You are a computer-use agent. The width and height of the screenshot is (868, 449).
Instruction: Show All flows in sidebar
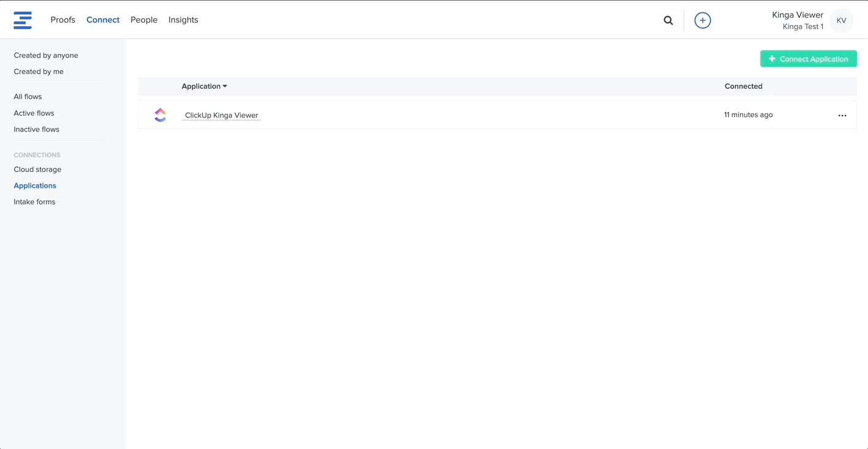[x=28, y=97]
